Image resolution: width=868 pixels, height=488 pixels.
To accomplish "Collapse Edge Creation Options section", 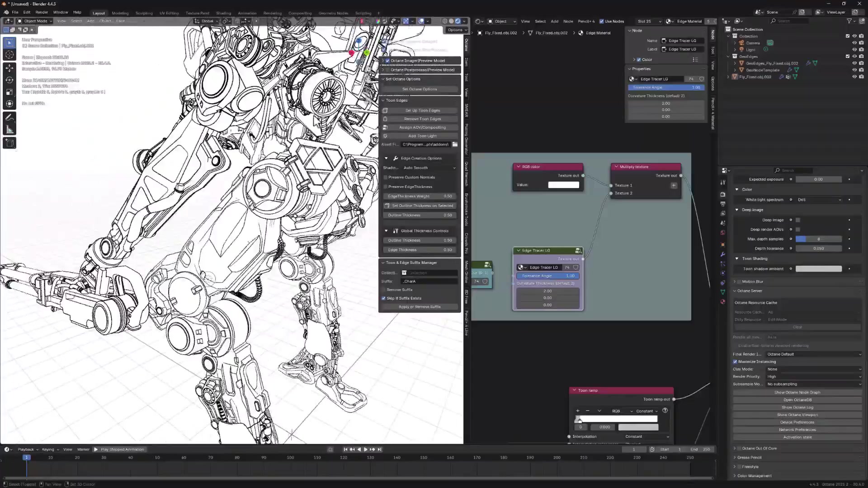I will 386,158.
